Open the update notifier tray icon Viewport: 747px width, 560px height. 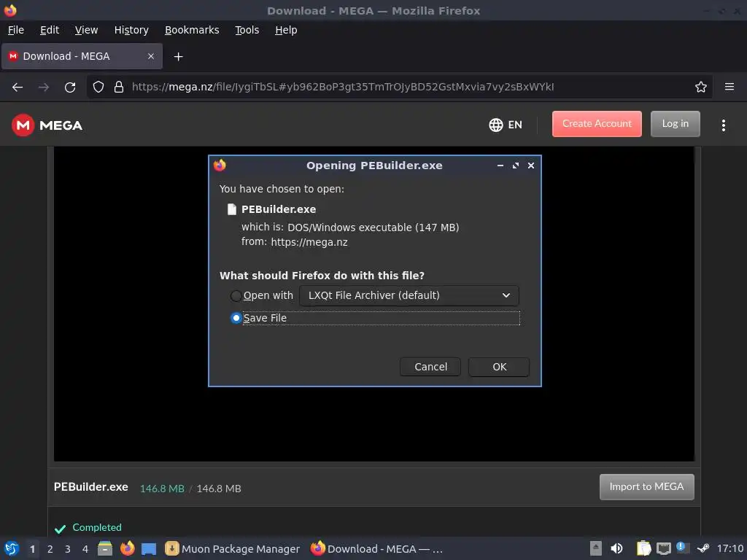coord(683,548)
